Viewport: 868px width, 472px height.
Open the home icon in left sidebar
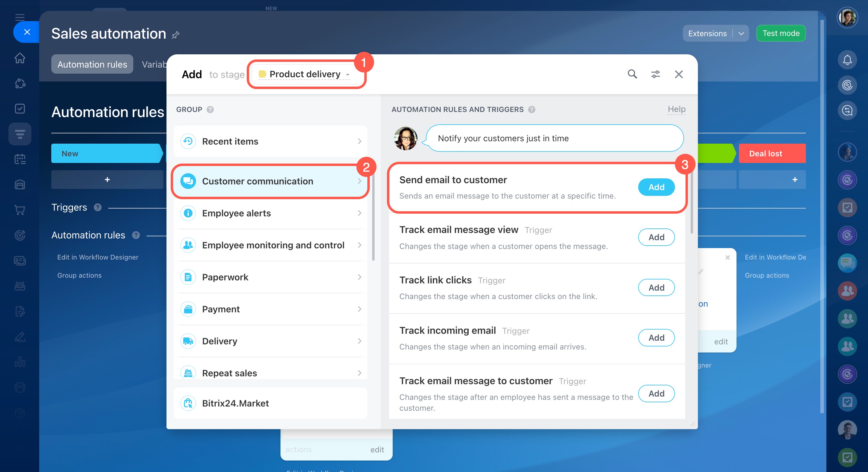pos(20,58)
